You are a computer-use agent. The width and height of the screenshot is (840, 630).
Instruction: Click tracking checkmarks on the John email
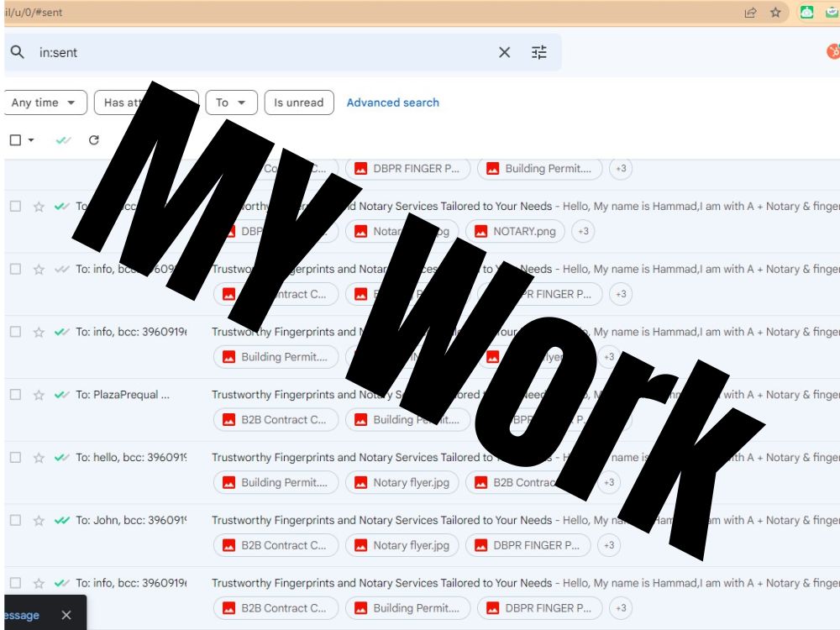tap(62, 520)
